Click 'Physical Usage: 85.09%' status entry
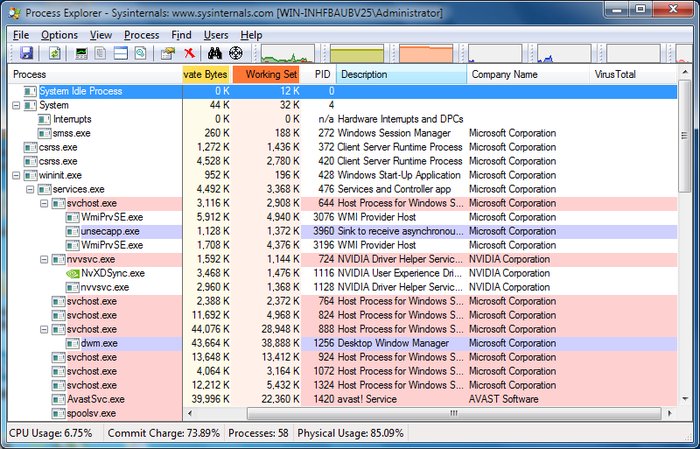Screen dimensions: 700x449 pyautogui.click(x=350, y=433)
